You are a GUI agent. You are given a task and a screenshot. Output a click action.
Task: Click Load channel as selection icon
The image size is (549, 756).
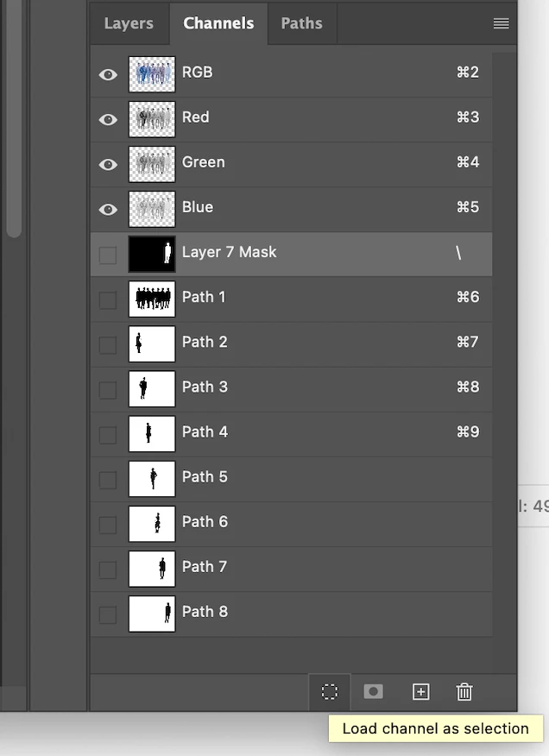click(x=330, y=692)
